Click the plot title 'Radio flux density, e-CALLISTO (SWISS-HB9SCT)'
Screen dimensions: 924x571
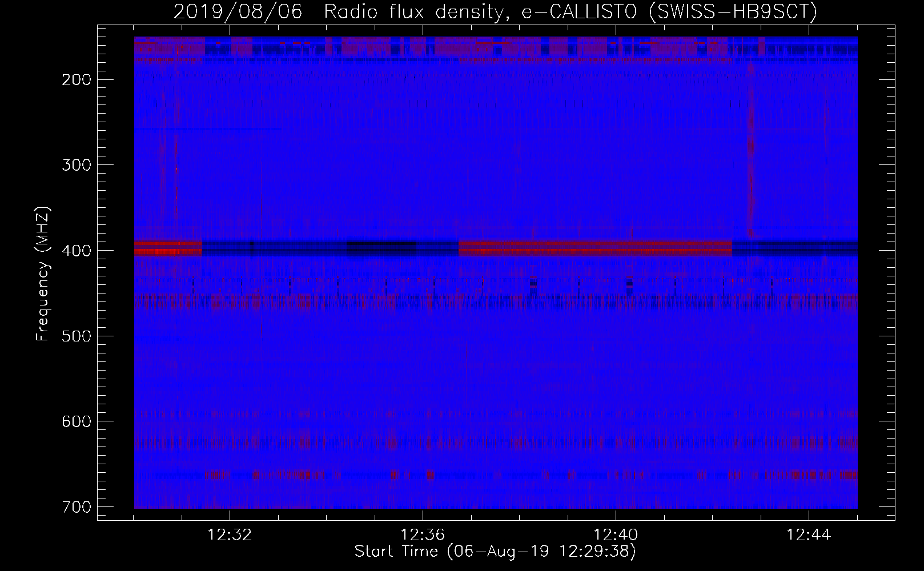571,12
